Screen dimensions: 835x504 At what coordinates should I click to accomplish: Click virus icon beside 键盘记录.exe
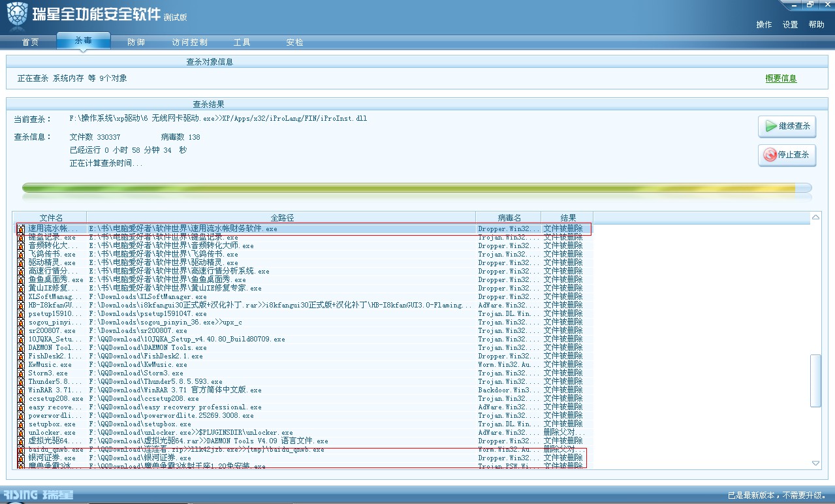[x=21, y=238]
